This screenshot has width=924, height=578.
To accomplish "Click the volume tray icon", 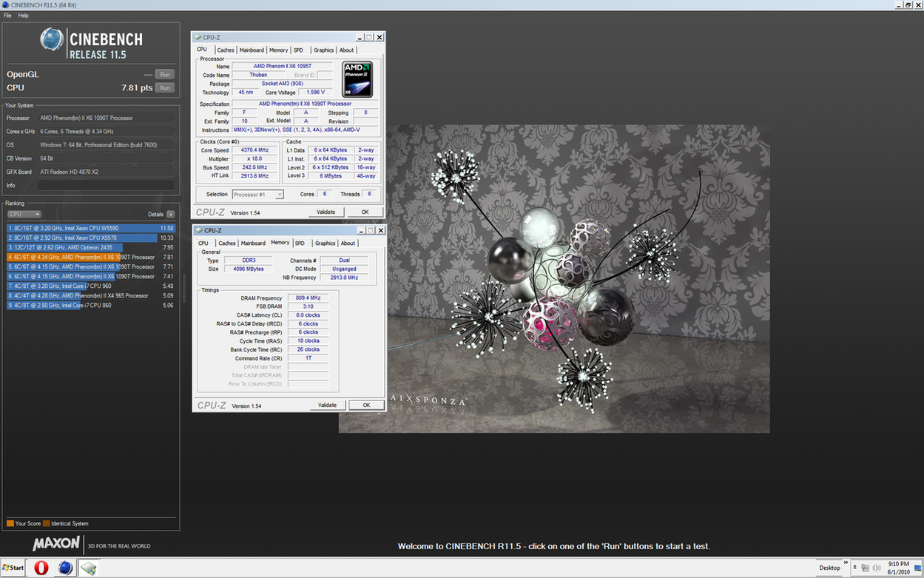I will 877,568.
